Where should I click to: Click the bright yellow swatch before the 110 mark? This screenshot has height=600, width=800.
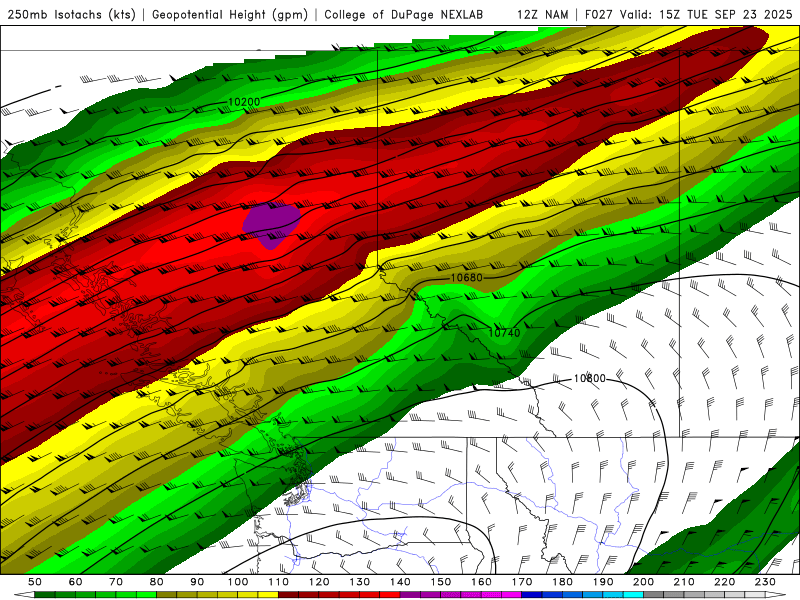268,595
